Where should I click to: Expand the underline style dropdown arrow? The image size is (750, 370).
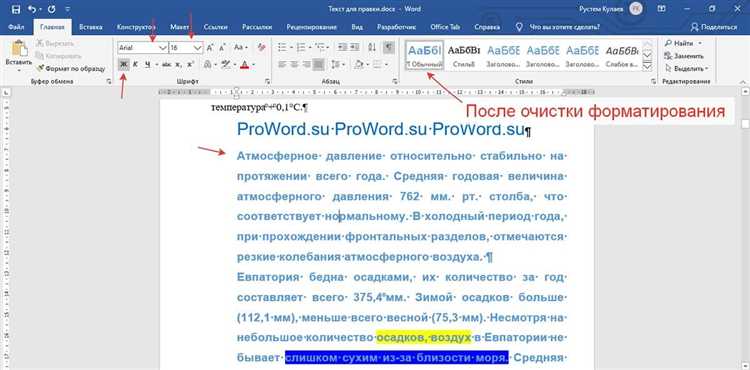click(x=156, y=64)
